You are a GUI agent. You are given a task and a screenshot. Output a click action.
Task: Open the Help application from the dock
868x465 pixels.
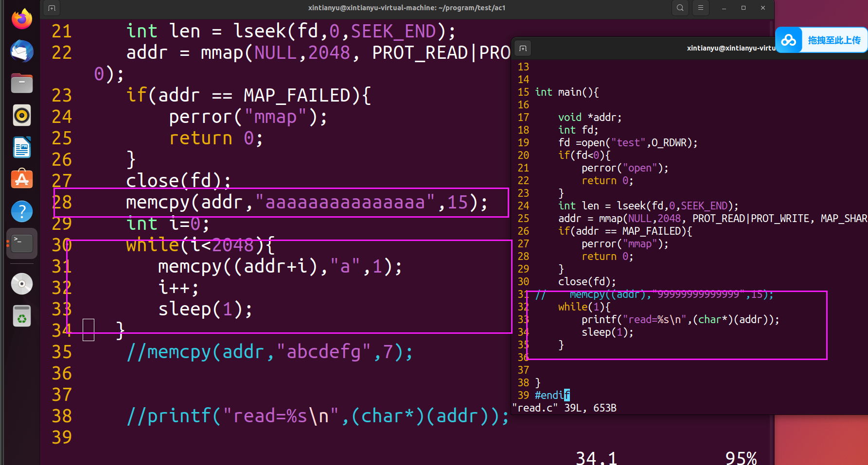[x=21, y=211]
